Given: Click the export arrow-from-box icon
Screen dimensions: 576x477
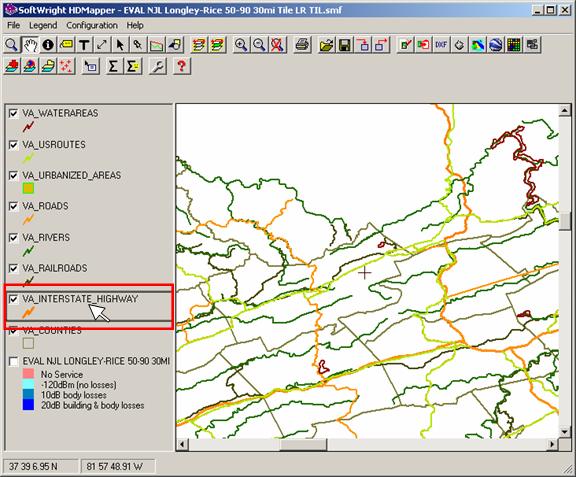Looking at the screenshot, I should [x=381, y=45].
